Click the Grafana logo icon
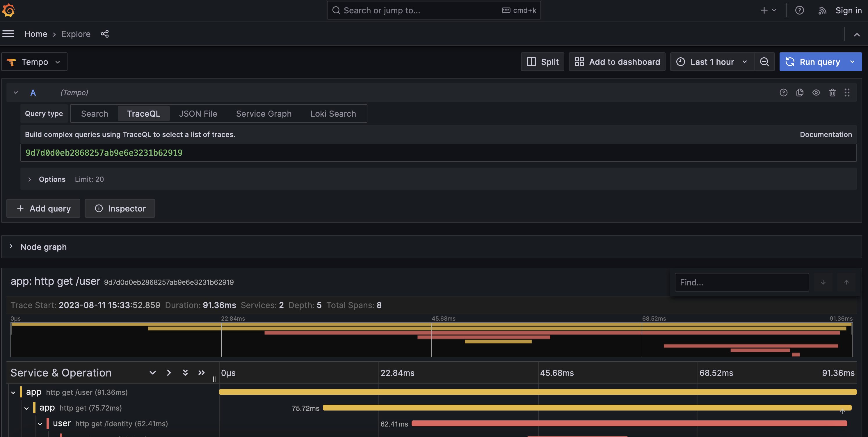Screen dimensions: 868x437 pos(8,10)
